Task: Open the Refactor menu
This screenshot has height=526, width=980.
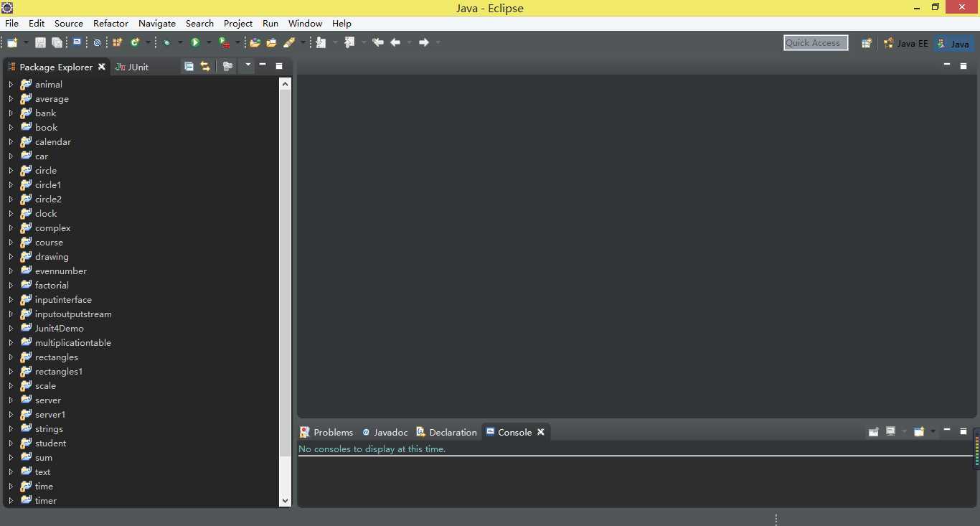Action: (110, 23)
